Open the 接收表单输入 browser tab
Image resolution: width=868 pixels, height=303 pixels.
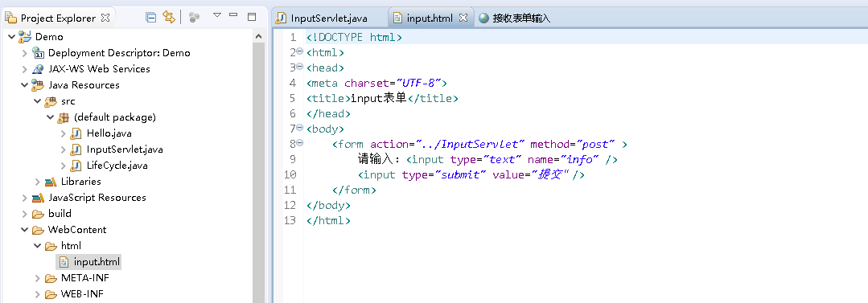pyautogui.click(x=515, y=18)
